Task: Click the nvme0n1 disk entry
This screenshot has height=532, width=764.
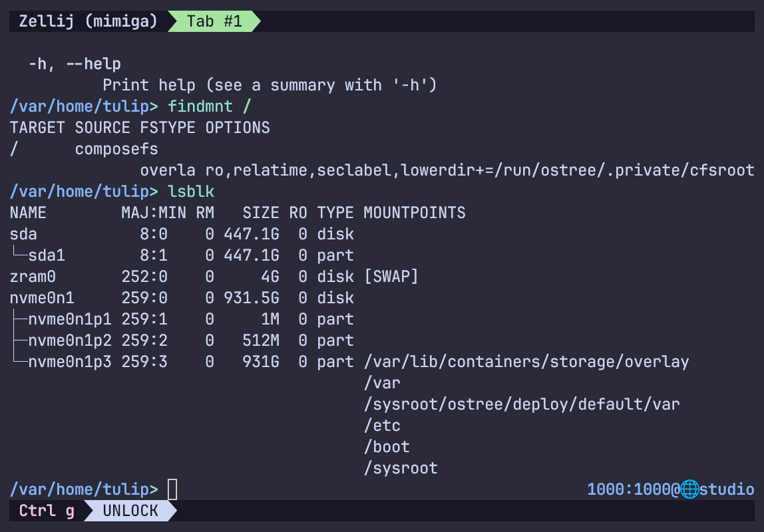Action: tap(41, 298)
